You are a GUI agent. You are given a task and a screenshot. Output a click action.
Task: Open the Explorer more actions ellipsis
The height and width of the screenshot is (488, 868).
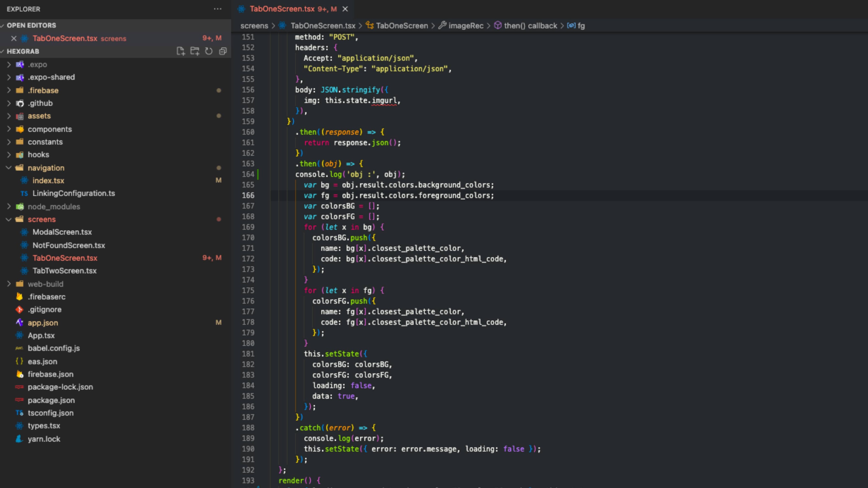(x=218, y=9)
